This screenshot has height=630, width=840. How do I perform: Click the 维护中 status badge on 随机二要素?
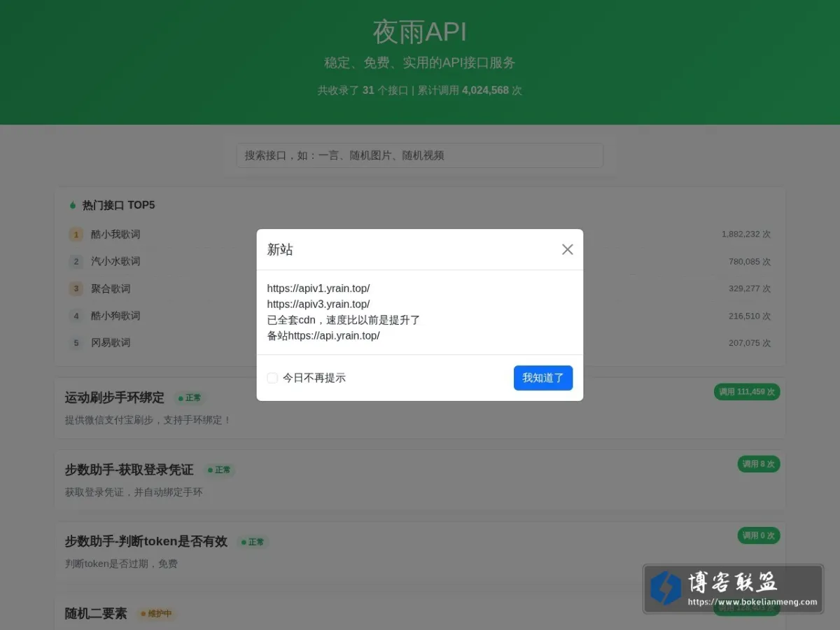[x=157, y=614]
